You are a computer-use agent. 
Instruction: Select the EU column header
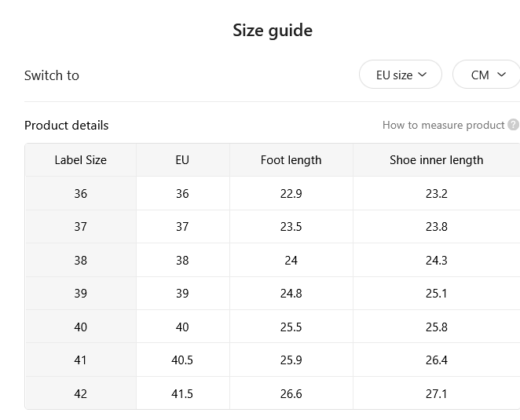point(182,160)
